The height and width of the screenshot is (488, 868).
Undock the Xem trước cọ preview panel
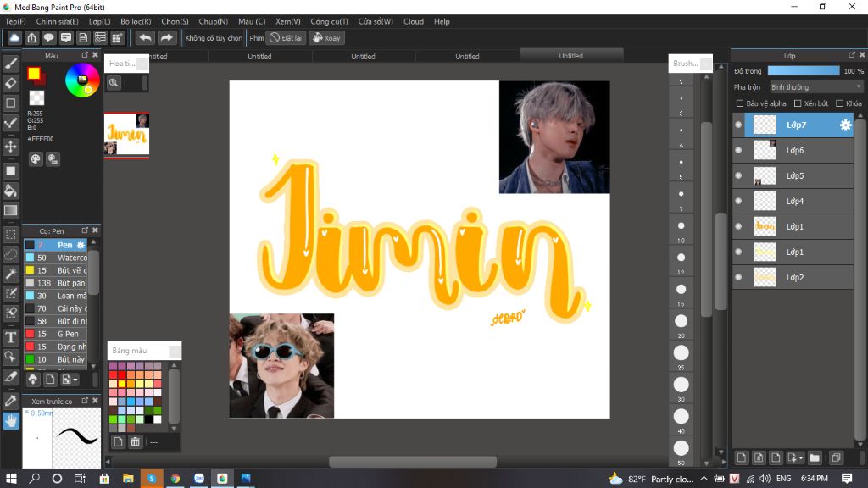tap(85, 400)
